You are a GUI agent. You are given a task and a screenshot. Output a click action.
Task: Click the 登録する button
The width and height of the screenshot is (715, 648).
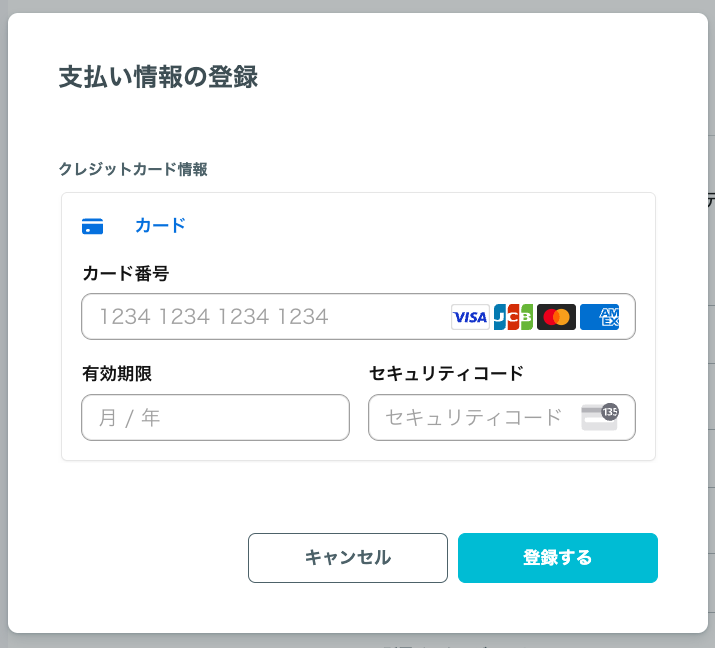click(x=558, y=558)
